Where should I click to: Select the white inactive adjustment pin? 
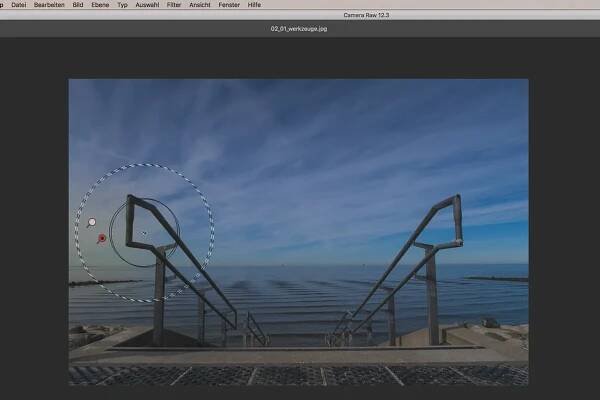(x=91, y=223)
